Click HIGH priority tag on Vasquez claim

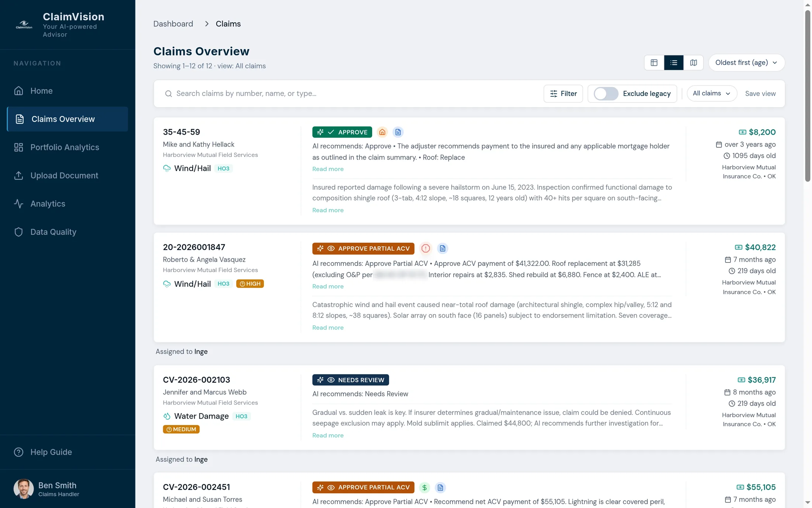point(250,284)
